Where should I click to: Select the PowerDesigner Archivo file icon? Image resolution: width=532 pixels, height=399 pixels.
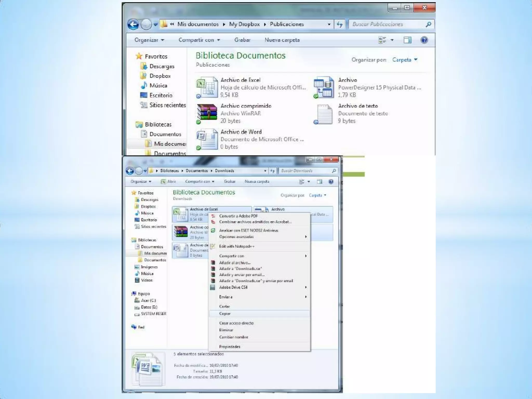click(x=323, y=87)
